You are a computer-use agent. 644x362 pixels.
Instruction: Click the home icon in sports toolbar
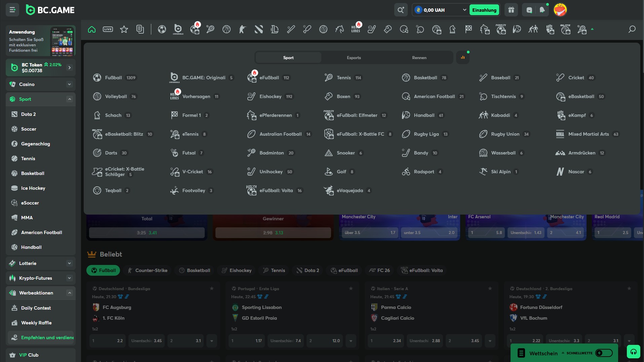point(92,30)
